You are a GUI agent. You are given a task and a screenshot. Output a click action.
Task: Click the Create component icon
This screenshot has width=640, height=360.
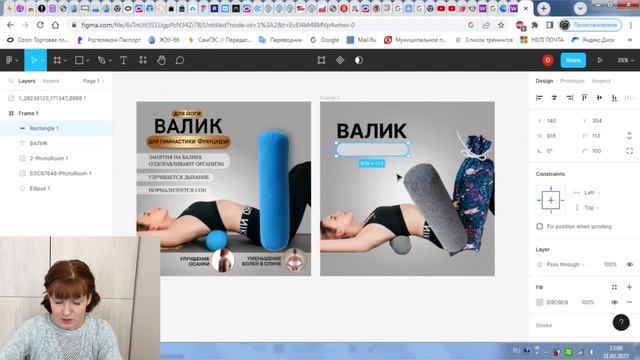click(x=340, y=60)
